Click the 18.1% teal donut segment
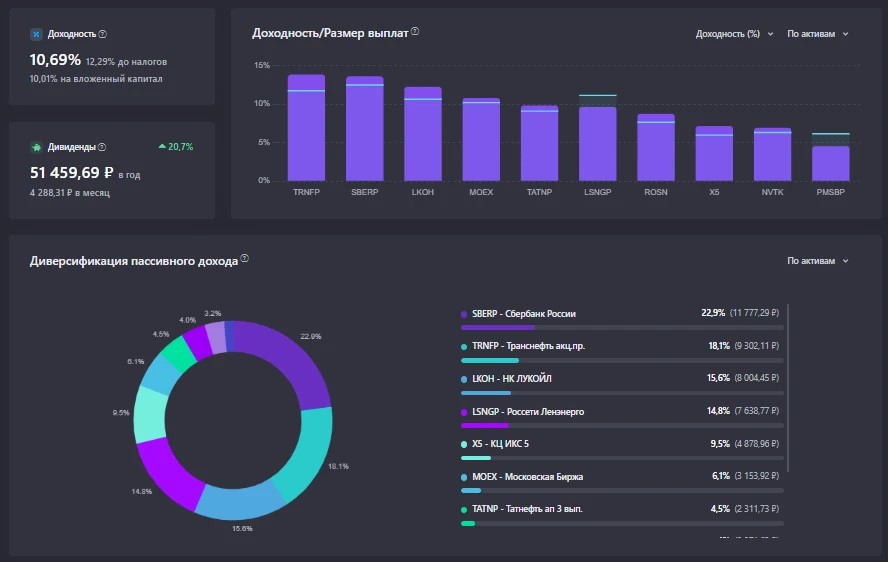 [x=306, y=453]
